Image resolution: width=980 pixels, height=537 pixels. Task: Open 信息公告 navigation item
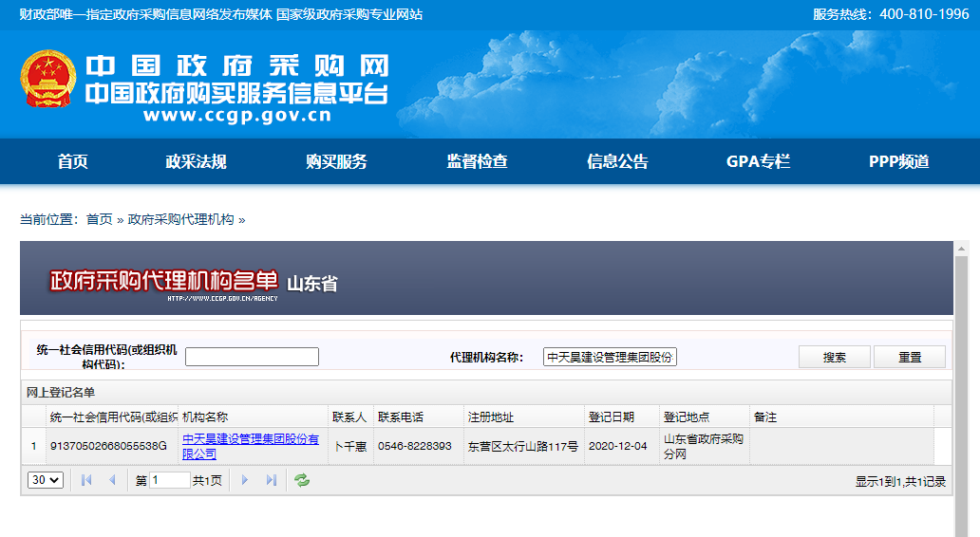617,161
